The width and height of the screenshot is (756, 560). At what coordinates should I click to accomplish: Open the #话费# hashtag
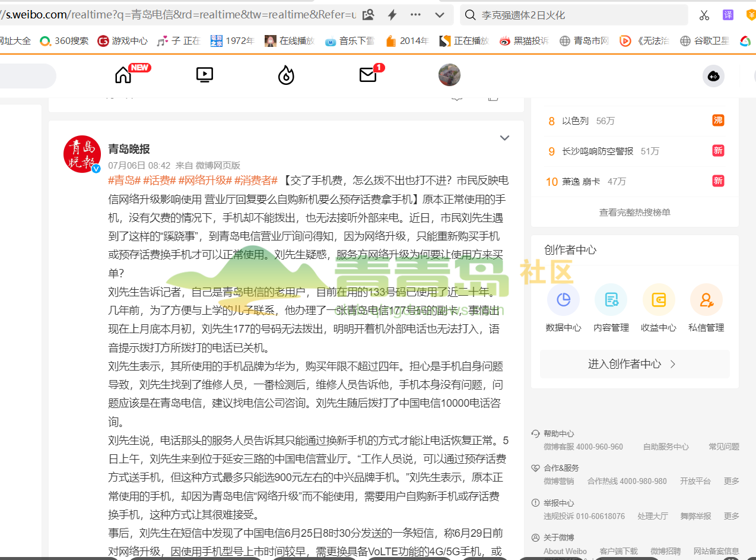(159, 181)
